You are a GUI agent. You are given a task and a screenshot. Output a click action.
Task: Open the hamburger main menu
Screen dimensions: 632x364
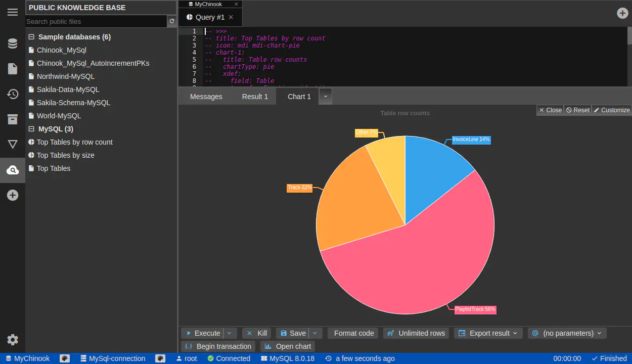[x=13, y=12]
